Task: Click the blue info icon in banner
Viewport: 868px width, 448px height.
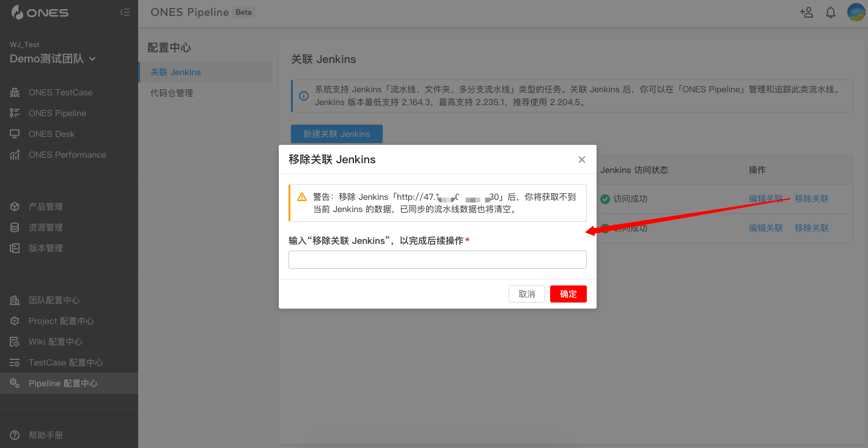Action: tap(304, 96)
